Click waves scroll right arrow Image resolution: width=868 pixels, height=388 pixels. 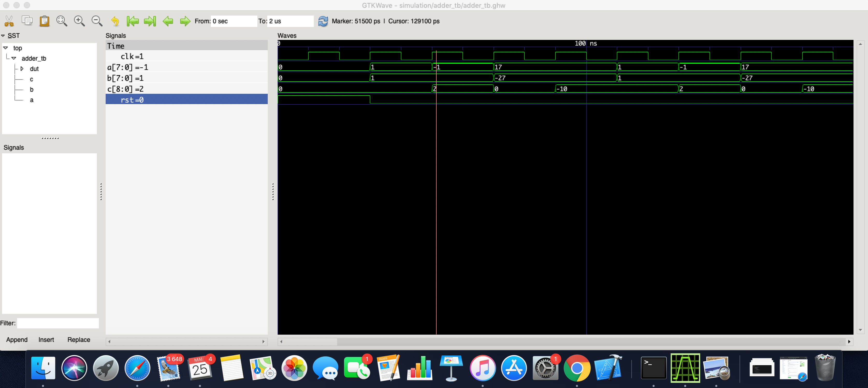(x=849, y=341)
